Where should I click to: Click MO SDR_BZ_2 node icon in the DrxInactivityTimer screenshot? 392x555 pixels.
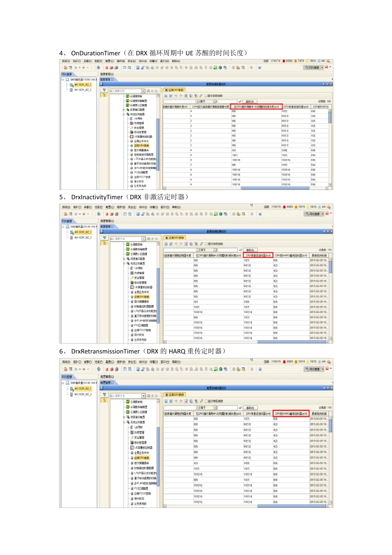coord(72,238)
